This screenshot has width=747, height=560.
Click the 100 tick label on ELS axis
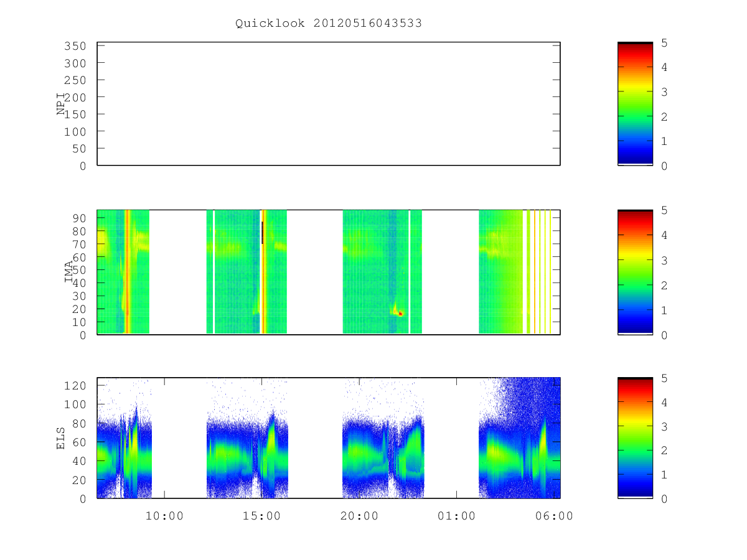[74, 404]
